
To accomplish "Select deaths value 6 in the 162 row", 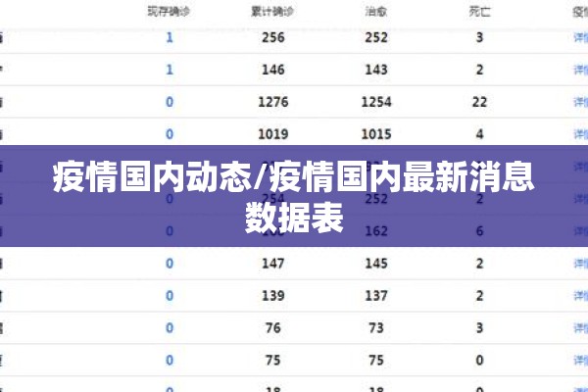I will [479, 230].
